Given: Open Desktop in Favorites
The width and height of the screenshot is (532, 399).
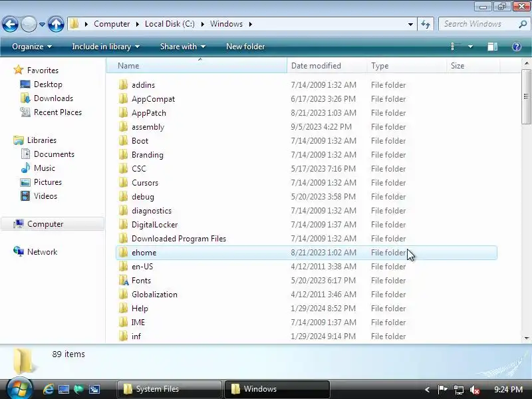Looking at the screenshot, I should click(x=48, y=84).
